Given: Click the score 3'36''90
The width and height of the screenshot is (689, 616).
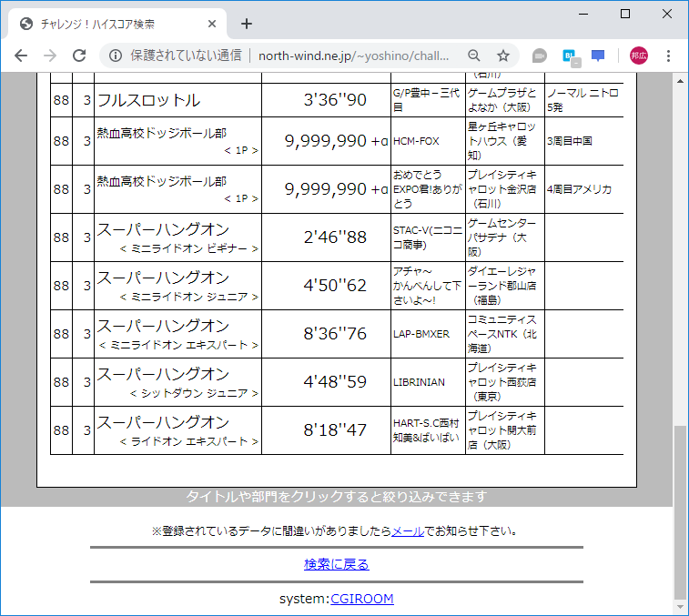Looking at the screenshot, I should [335, 100].
